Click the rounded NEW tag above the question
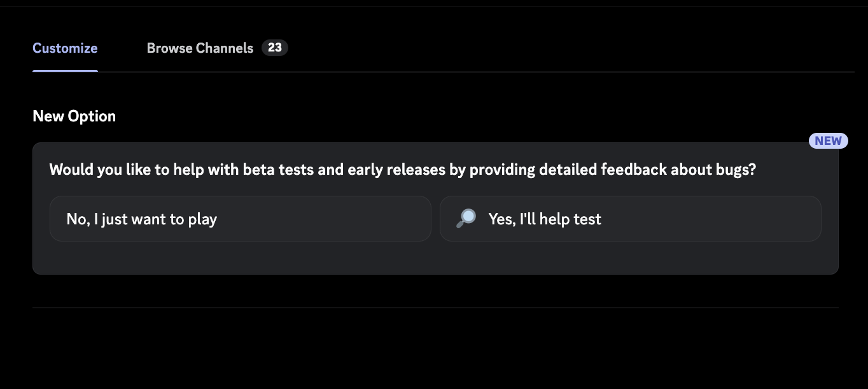The height and width of the screenshot is (389, 868). (x=828, y=140)
